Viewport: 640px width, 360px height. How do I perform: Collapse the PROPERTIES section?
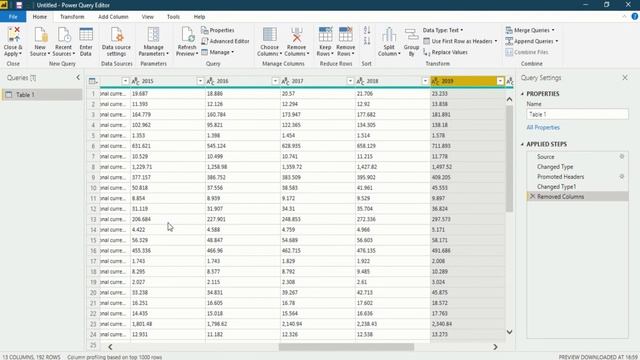coord(522,94)
